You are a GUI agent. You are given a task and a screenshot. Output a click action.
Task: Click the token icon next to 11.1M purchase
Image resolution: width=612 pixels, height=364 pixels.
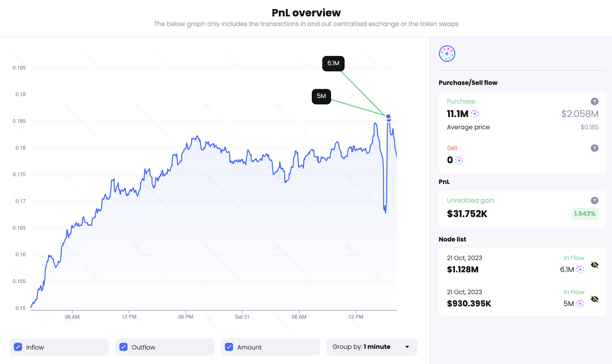click(475, 114)
